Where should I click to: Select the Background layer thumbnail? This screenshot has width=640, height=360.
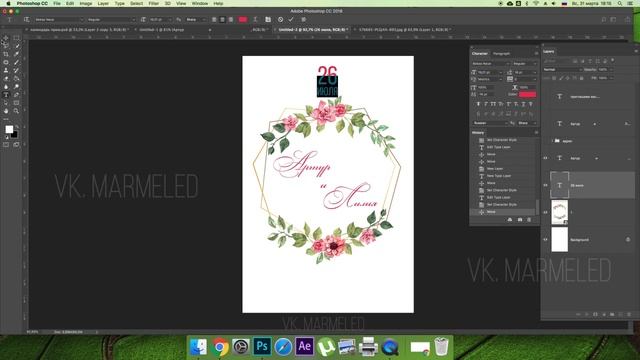pyautogui.click(x=560, y=240)
